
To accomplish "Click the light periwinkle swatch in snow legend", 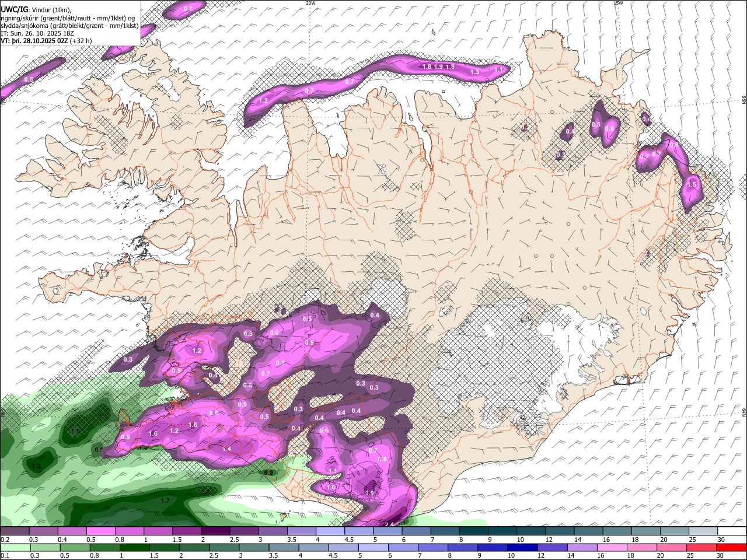I will pyautogui.click(x=330, y=531).
